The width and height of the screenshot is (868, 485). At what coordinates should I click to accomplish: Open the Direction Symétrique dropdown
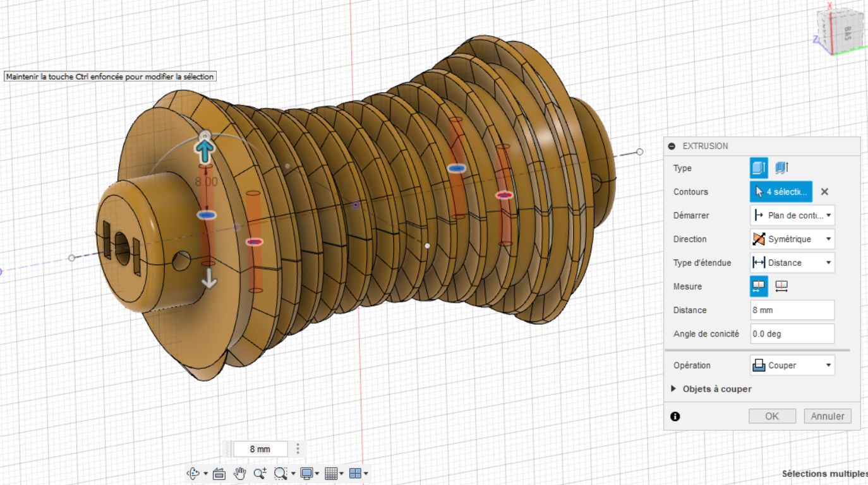coord(792,239)
